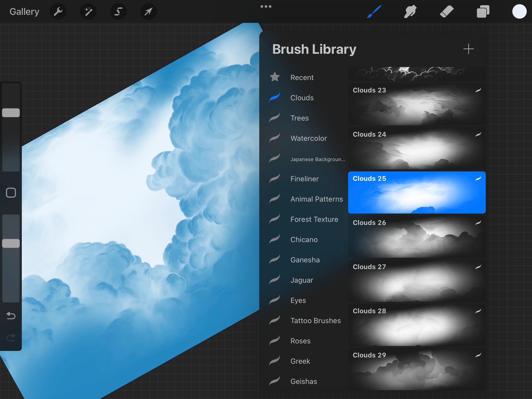Choose the Clouds 29 brush

[x=417, y=369]
